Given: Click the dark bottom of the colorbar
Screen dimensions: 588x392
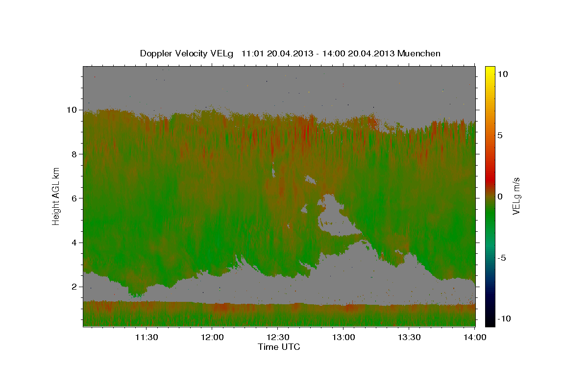Looking at the screenshot, I should click(490, 318).
